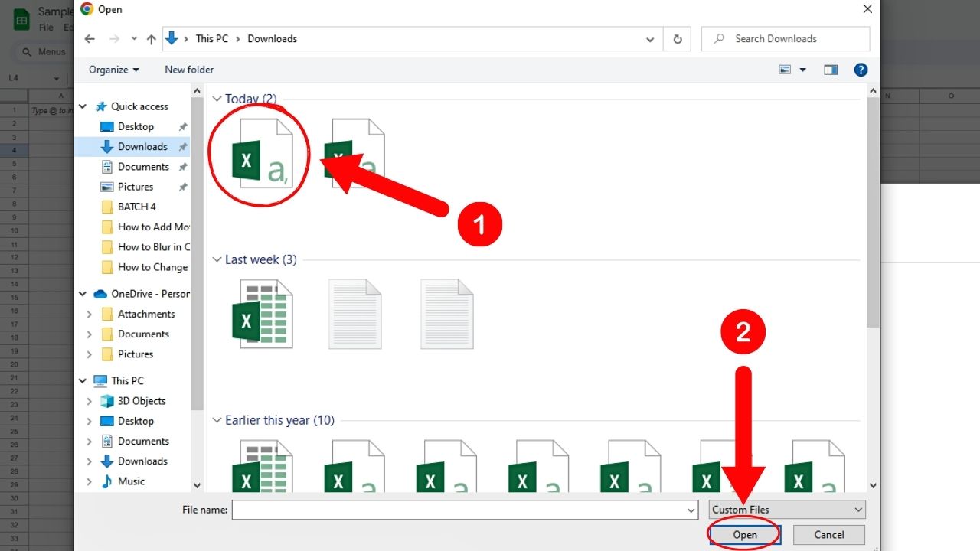The height and width of the screenshot is (551, 980).
Task: Expand the OneDrive - Personal tree item
Action: pos(83,293)
